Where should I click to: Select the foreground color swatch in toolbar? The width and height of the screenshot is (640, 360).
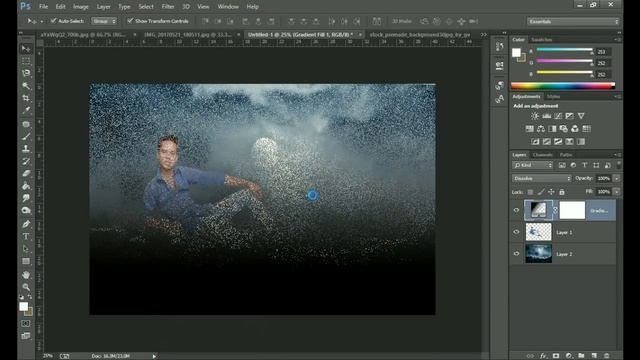pyautogui.click(x=24, y=306)
